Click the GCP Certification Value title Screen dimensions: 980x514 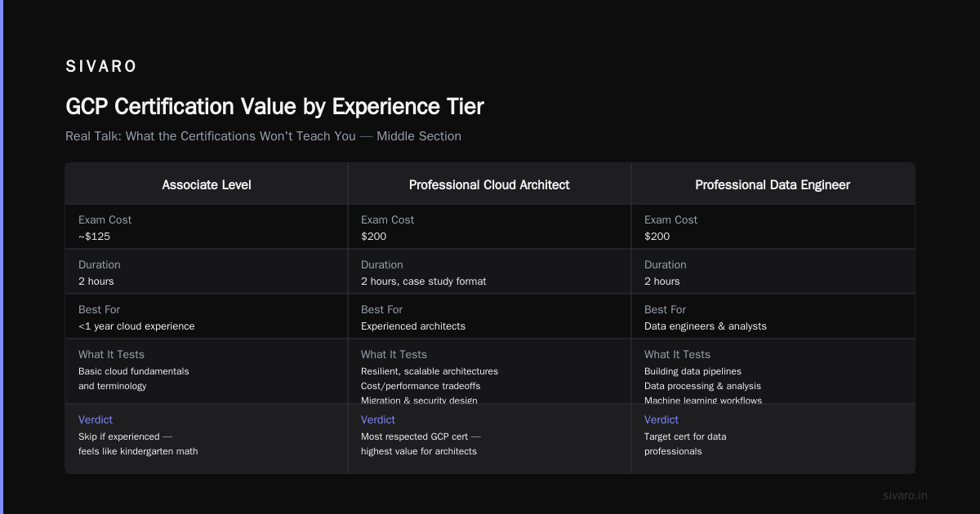(x=274, y=107)
